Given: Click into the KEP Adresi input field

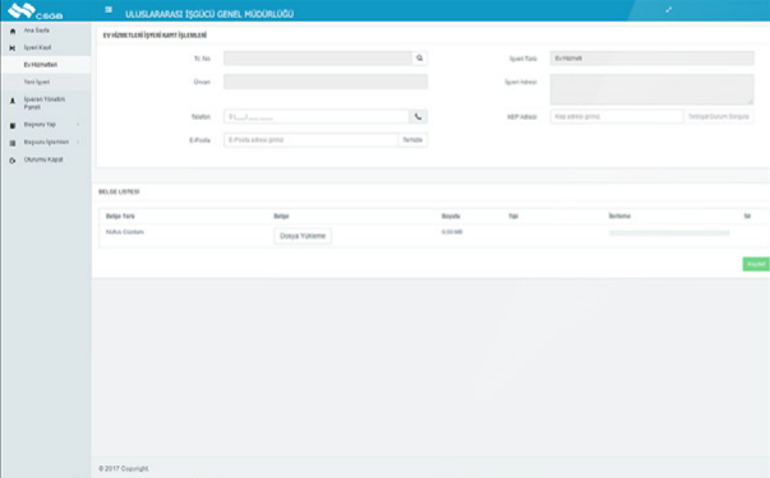Looking at the screenshot, I should (616, 117).
